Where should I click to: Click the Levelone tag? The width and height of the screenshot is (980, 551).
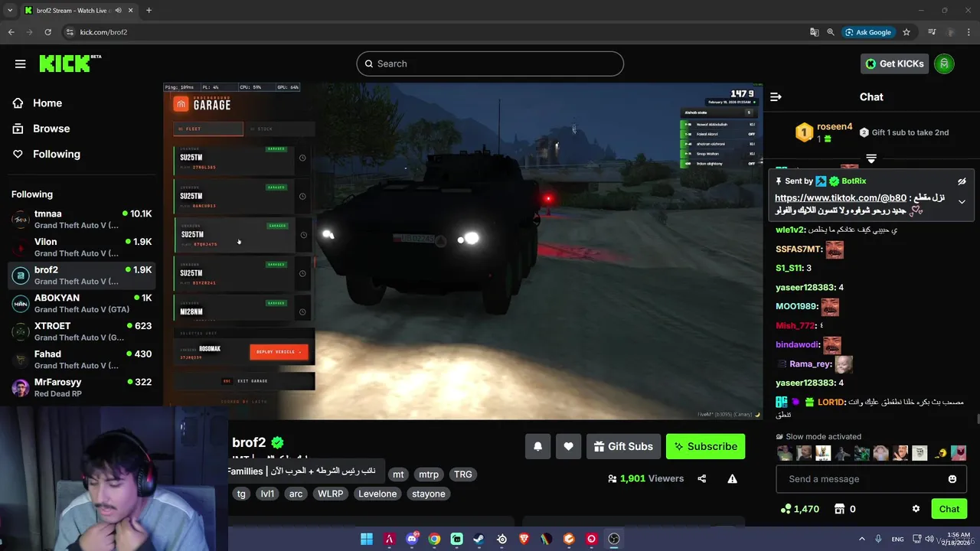[x=377, y=494]
